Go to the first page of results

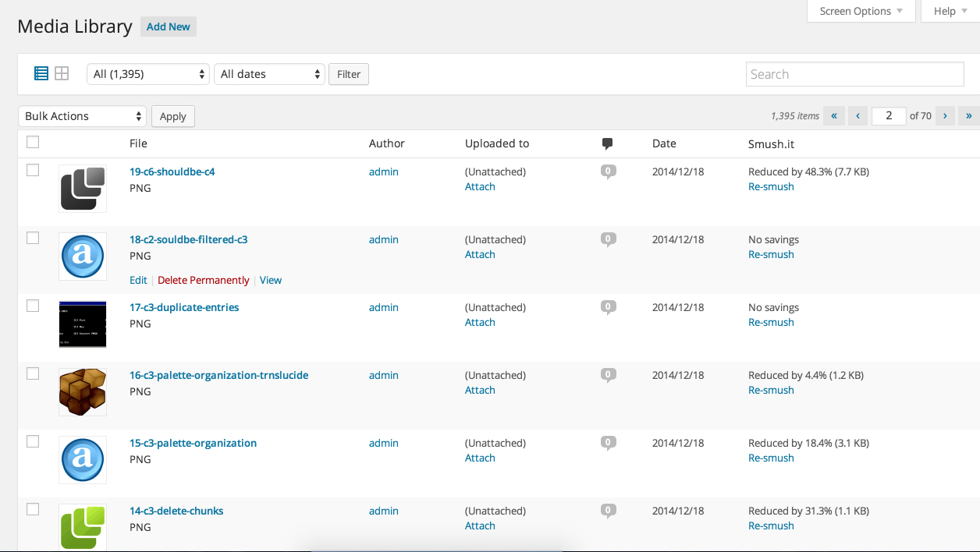[833, 116]
